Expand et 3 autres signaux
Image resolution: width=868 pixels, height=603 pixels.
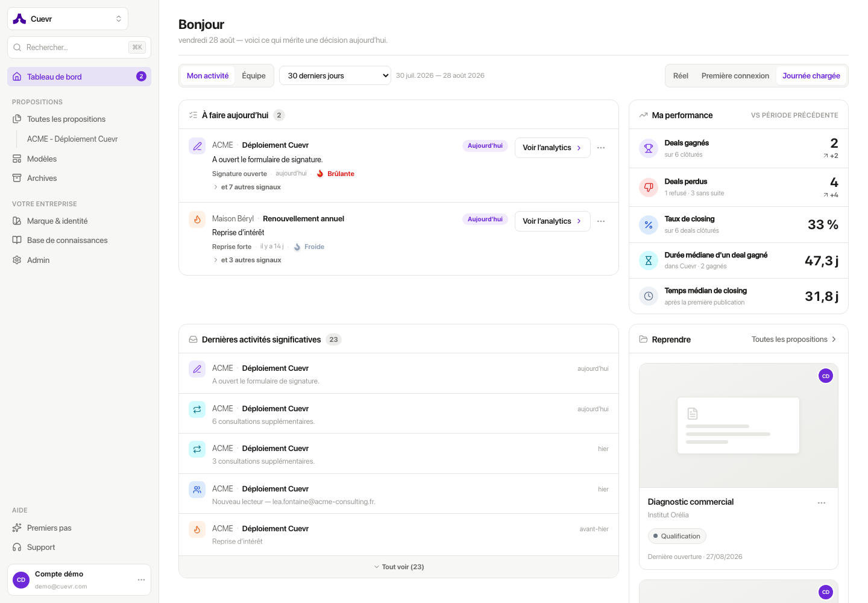[x=247, y=260]
